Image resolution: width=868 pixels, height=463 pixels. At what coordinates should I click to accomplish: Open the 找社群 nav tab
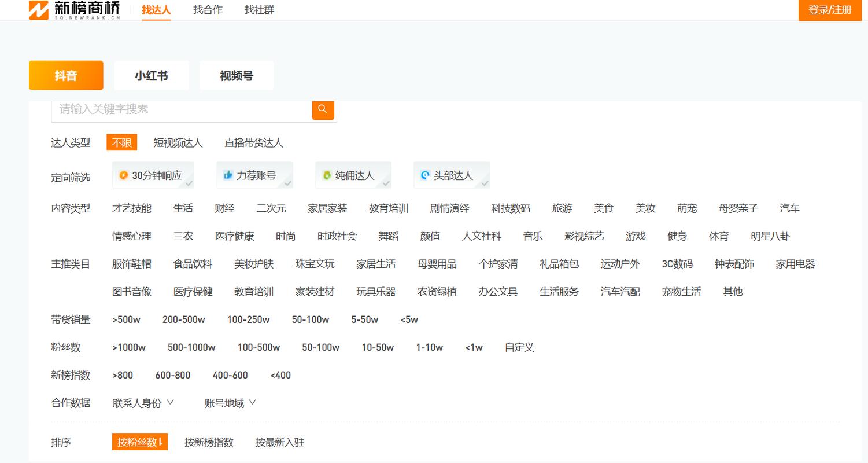pyautogui.click(x=259, y=10)
